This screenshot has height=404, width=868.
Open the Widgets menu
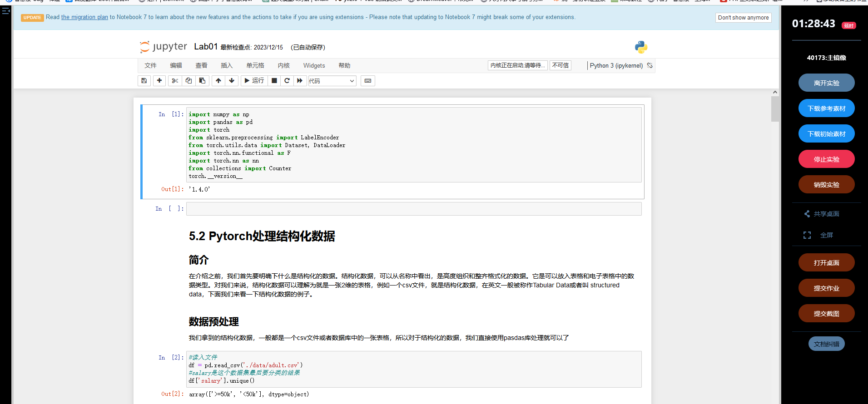[x=314, y=65]
